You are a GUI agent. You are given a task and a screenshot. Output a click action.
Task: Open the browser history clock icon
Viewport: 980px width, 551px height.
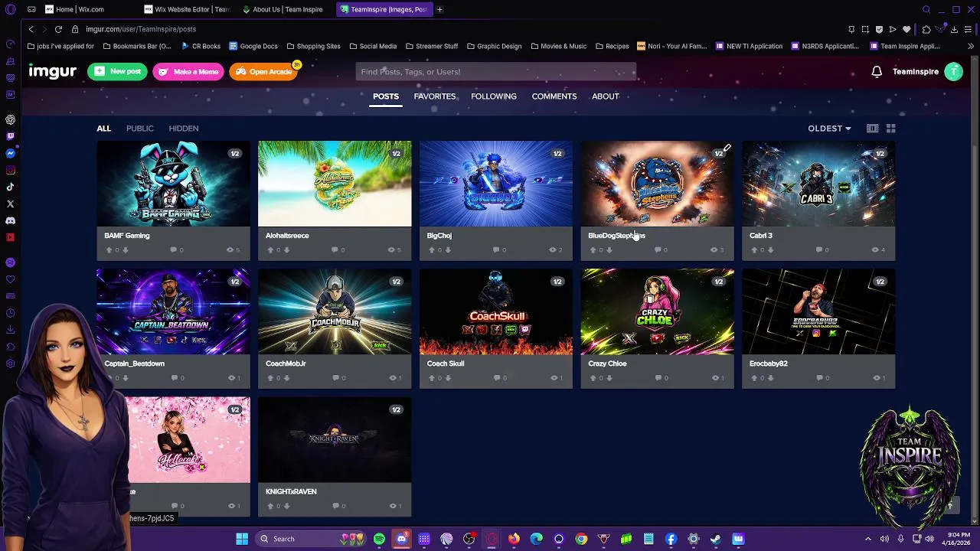click(x=10, y=313)
